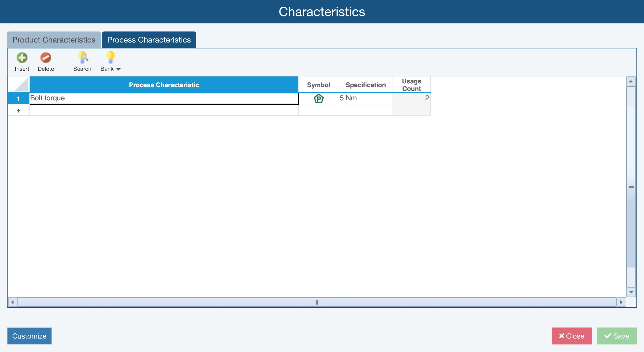Viewport: 644px width, 352px height.
Task: Click the plus icon to add a row
Action: pyautogui.click(x=18, y=110)
